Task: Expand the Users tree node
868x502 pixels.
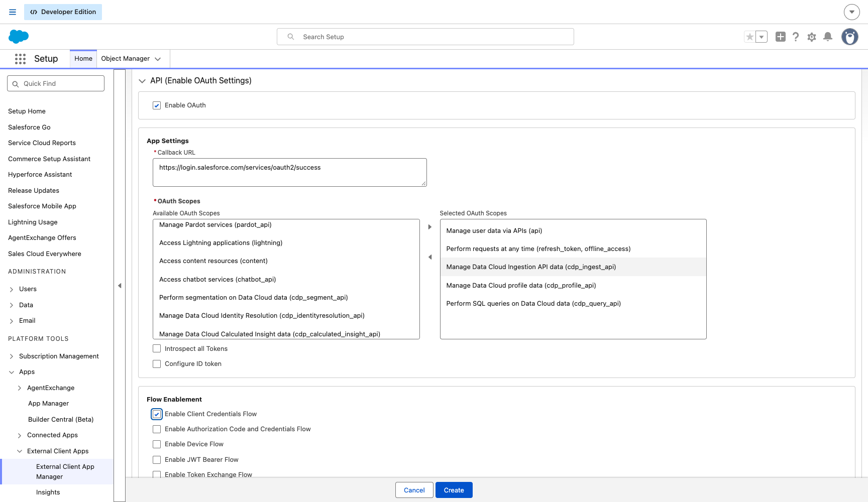Action: click(12, 290)
